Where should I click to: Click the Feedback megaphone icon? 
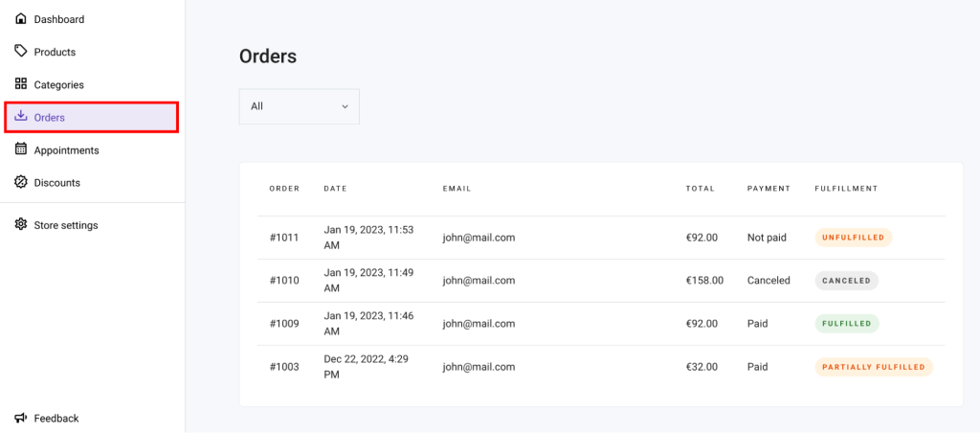coord(21,418)
